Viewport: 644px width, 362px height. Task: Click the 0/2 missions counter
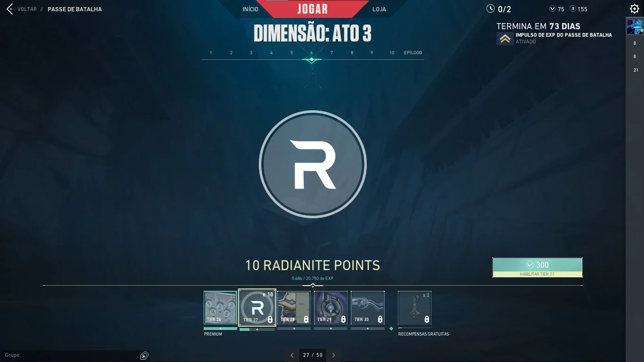click(504, 9)
